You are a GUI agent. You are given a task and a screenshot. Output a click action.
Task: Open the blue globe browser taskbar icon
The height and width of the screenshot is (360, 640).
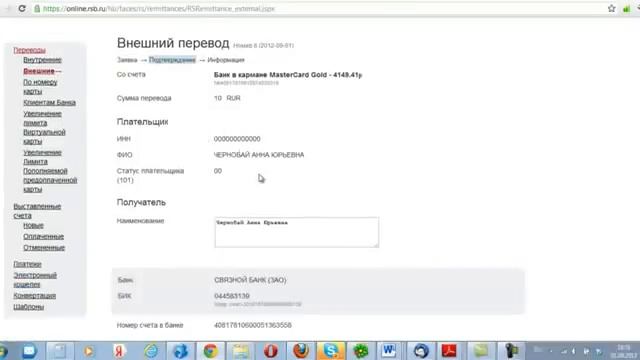pos(180,351)
